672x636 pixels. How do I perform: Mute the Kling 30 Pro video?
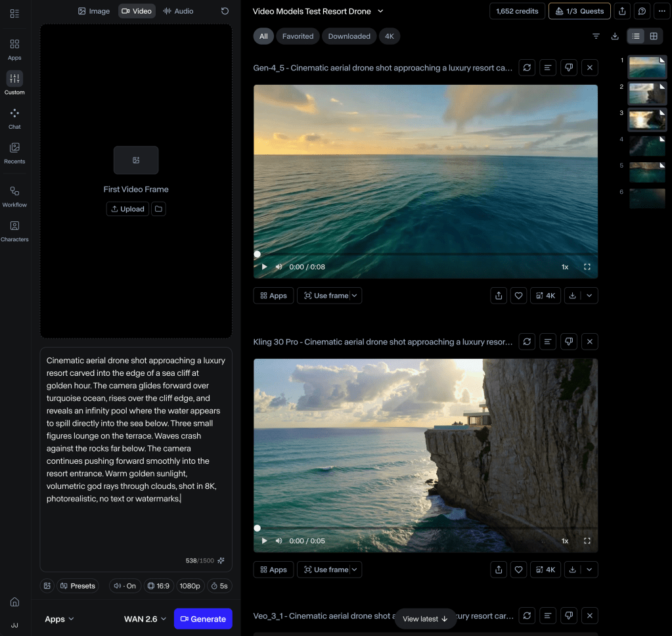tap(279, 541)
